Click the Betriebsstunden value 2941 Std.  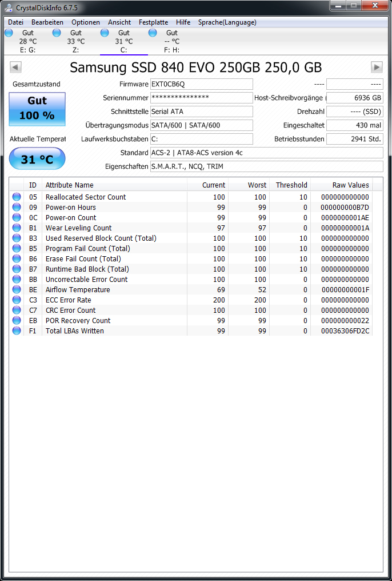pyautogui.click(x=355, y=139)
